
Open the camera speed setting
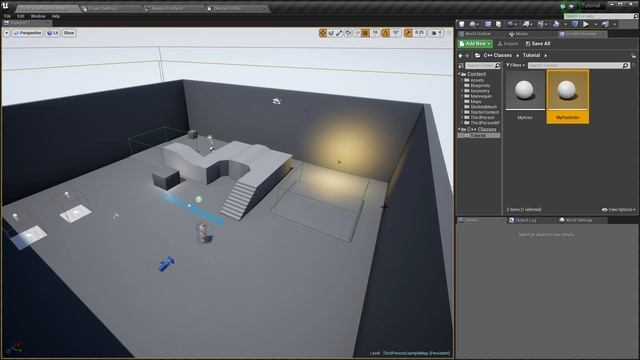tap(436, 33)
